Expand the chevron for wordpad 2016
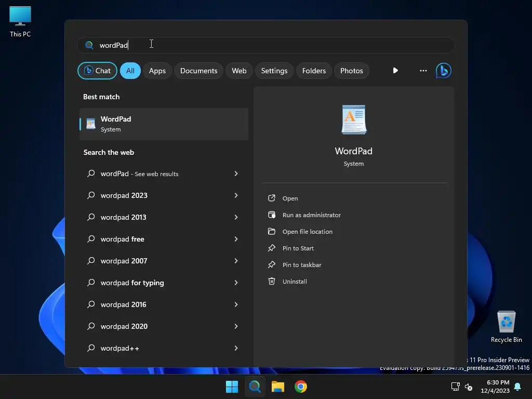532x399 pixels. click(236, 304)
